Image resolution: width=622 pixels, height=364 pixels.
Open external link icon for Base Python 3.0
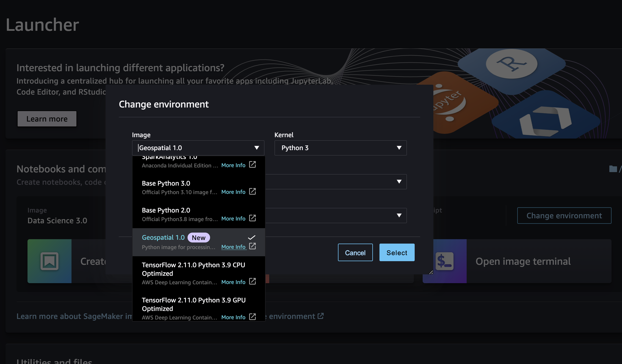pos(252,191)
